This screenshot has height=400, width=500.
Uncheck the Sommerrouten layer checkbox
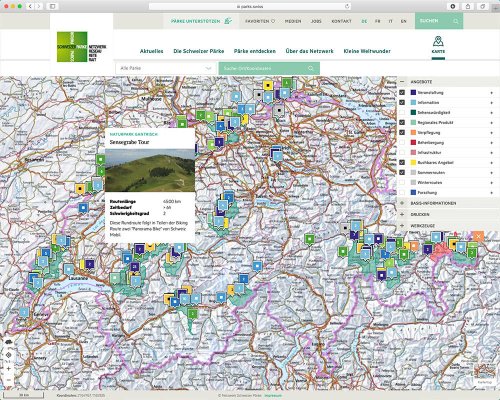(x=402, y=172)
